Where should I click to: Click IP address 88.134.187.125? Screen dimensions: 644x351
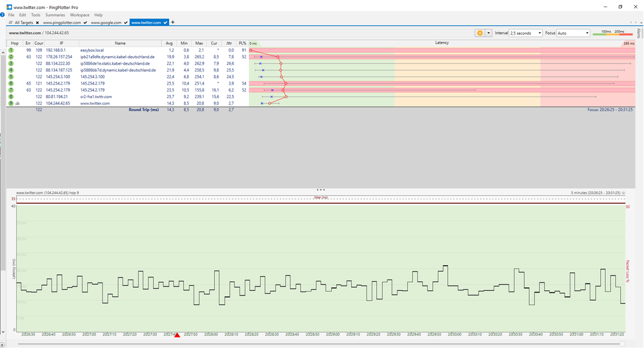[x=59, y=70]
